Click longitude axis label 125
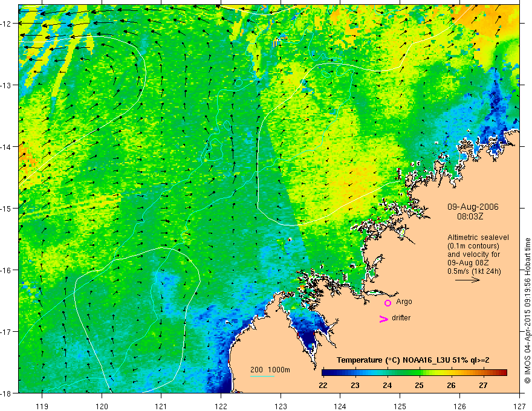Screen dimensions: 532x411 [400, 406]
